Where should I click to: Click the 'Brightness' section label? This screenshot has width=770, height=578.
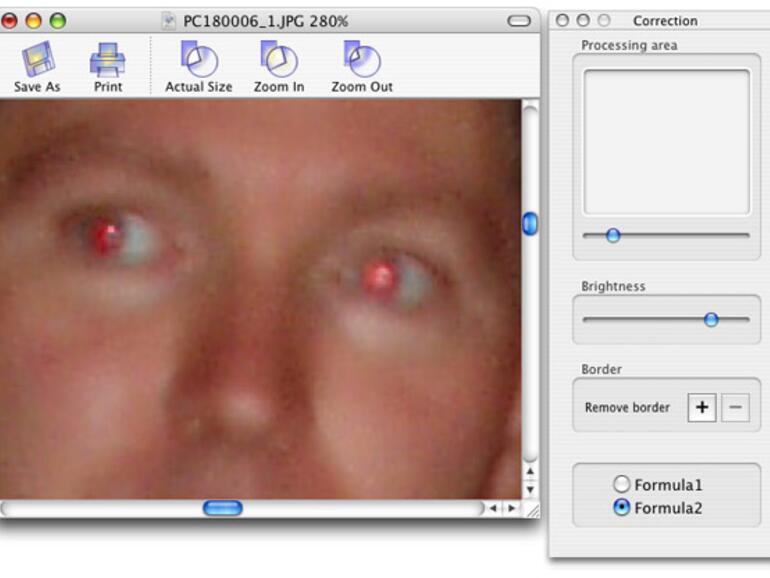(x=613, y=286)
